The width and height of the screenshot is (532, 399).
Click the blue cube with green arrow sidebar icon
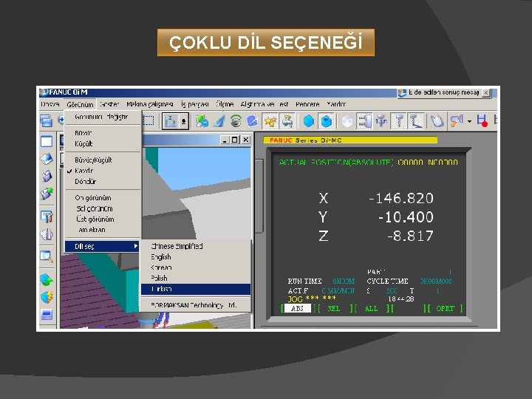coord(47,279)
